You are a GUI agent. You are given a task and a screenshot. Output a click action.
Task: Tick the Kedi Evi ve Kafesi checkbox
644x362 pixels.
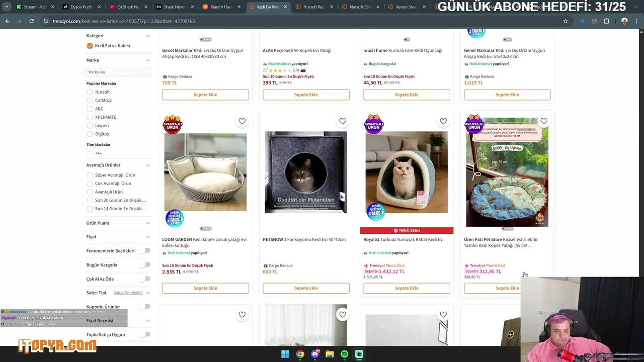coord(90,46)
